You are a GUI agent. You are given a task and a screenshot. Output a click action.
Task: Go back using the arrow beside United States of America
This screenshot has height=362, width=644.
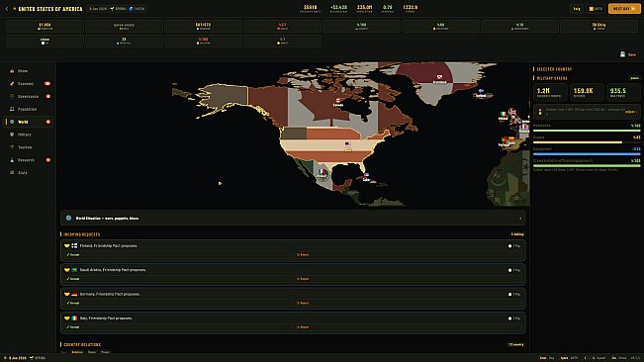click(7, 9)
